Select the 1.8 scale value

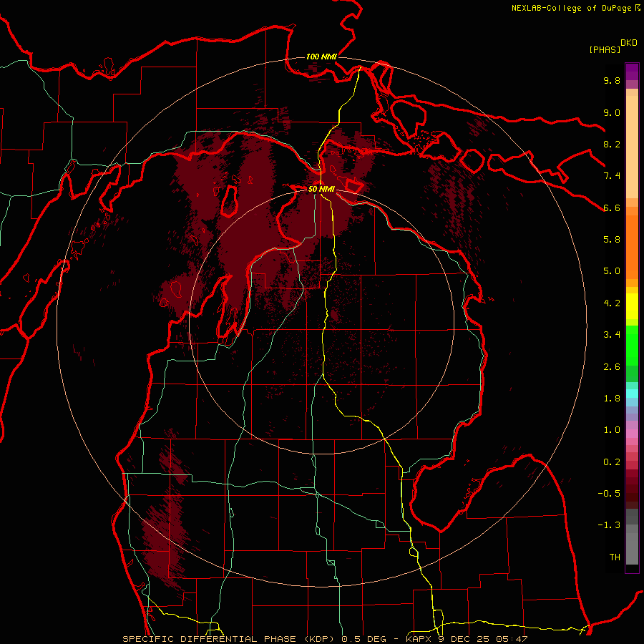[612, 399]
